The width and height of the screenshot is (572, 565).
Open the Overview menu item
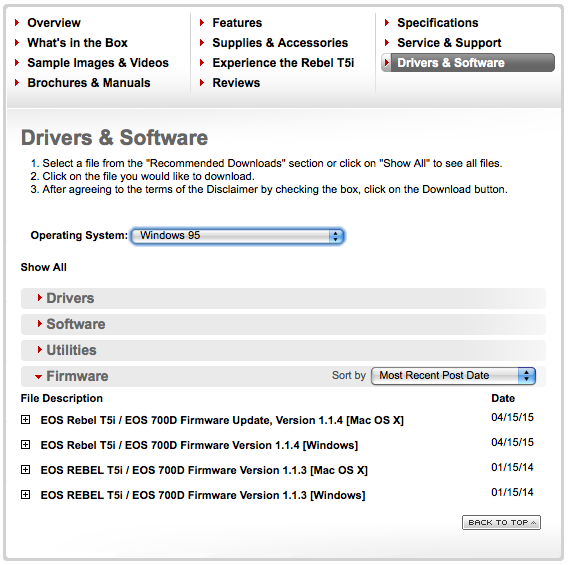pyautogui.click(x=54, y=23)
